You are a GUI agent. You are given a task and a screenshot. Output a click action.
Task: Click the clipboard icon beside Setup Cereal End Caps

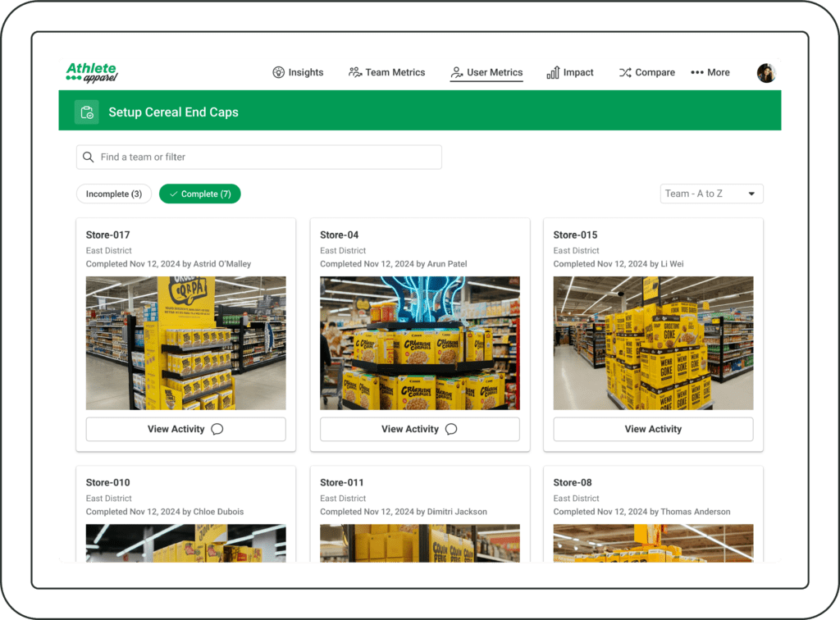coord(87,112)
